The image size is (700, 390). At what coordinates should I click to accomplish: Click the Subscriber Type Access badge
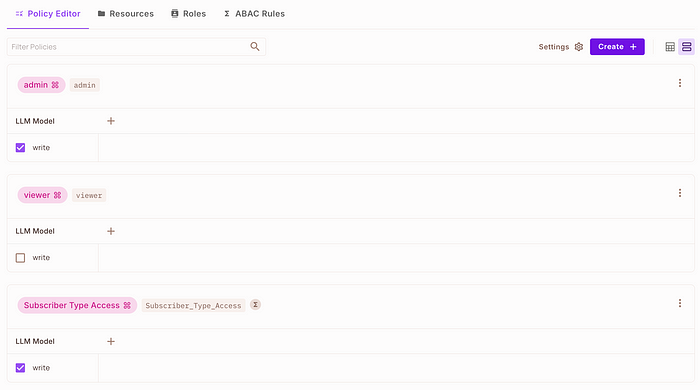tap(77, 305)
